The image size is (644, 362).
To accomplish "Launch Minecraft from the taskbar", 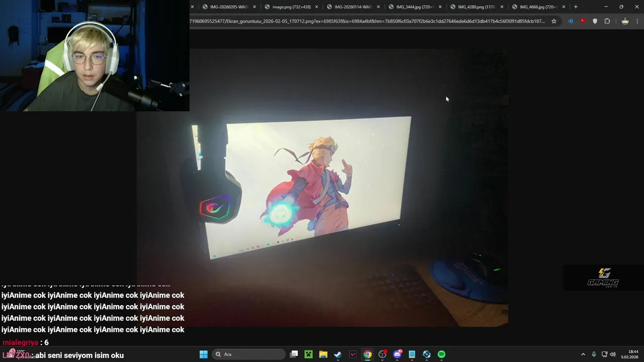I will [x=308, y=354].
